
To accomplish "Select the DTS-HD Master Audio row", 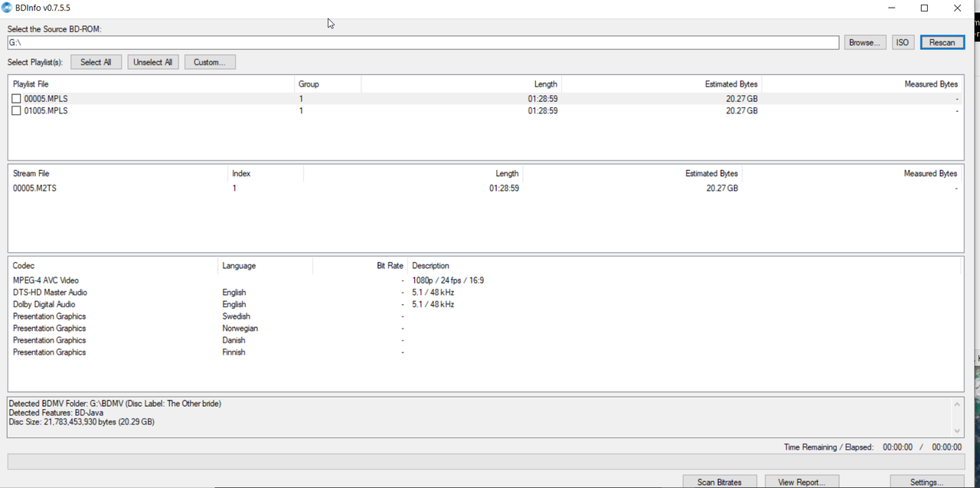I will click(x=485, y=293).
